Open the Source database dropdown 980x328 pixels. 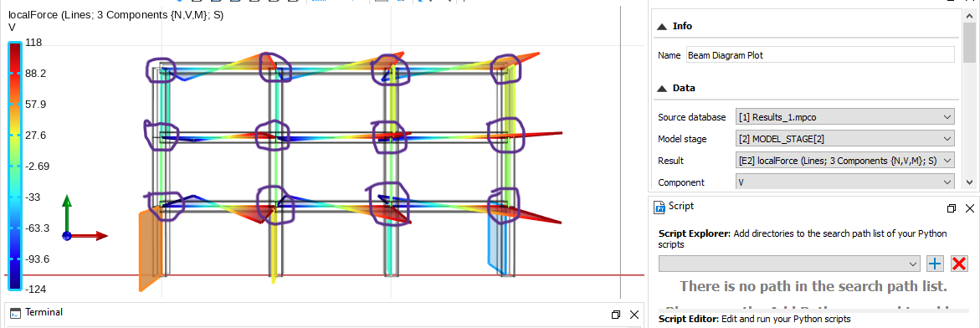pos(845,117)
